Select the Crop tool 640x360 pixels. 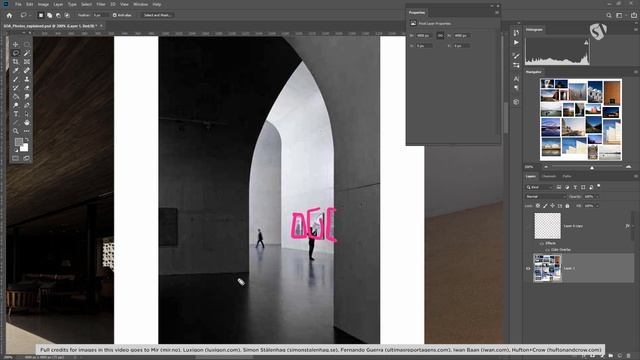[x=16, y=62]
